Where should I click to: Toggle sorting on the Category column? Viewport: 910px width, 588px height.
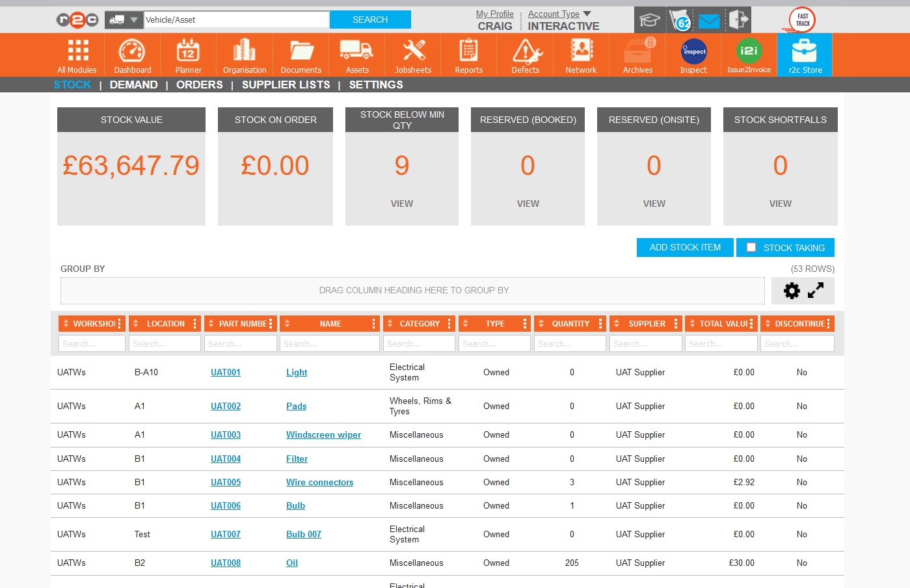pyautogui.click(x=390, y=323)
